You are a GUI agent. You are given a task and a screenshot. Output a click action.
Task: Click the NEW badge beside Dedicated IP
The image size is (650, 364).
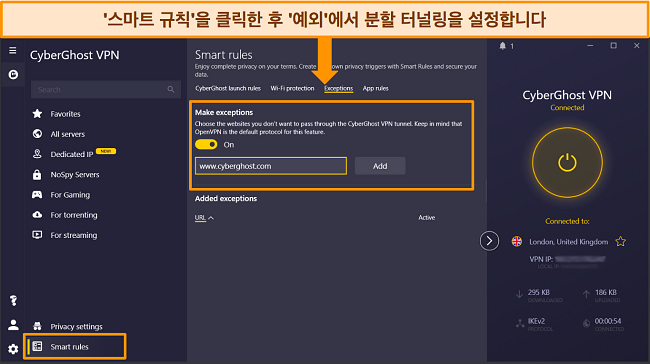[106, 151]
